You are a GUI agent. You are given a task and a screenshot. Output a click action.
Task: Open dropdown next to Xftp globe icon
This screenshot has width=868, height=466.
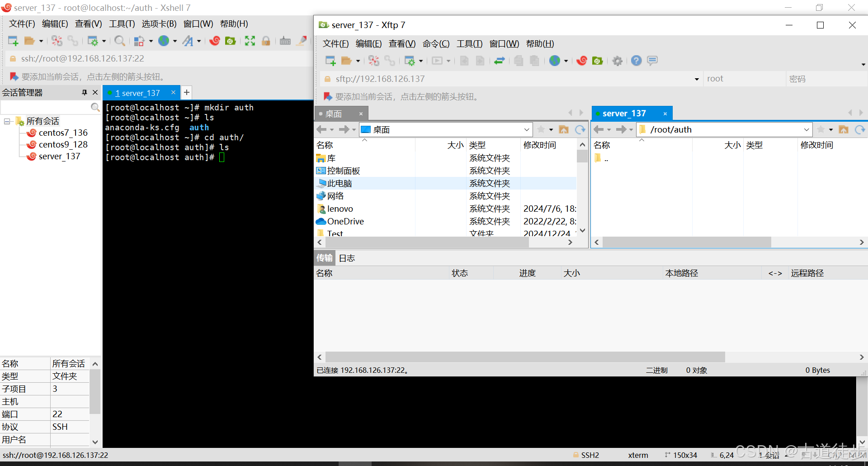[566, 61]
